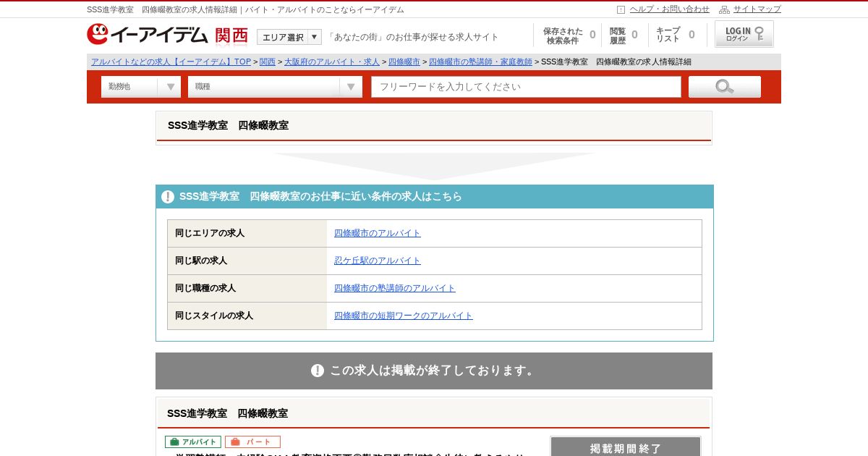The height and width of the screenshot is (456, 868).
Task: Click the パート job type tag
Action: pyautogui.click(x=252, y=442)
